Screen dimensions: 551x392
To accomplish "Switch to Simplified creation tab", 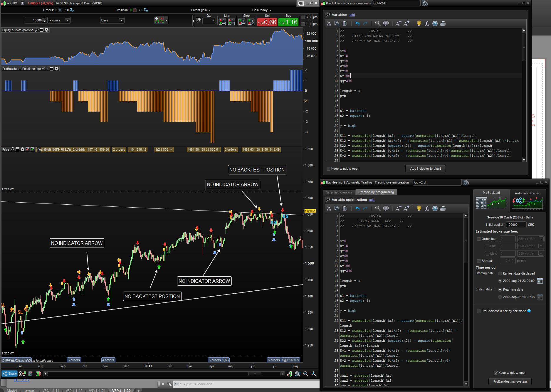I will [339, 192].
